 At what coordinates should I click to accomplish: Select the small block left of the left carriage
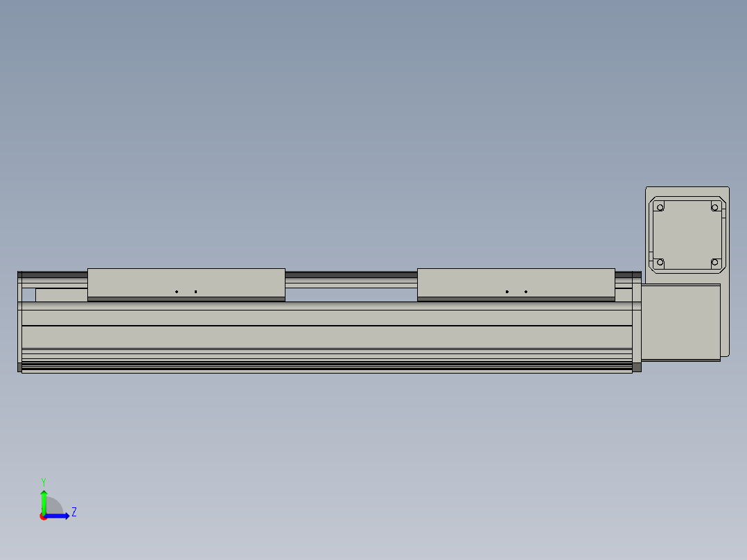(61, 295)
